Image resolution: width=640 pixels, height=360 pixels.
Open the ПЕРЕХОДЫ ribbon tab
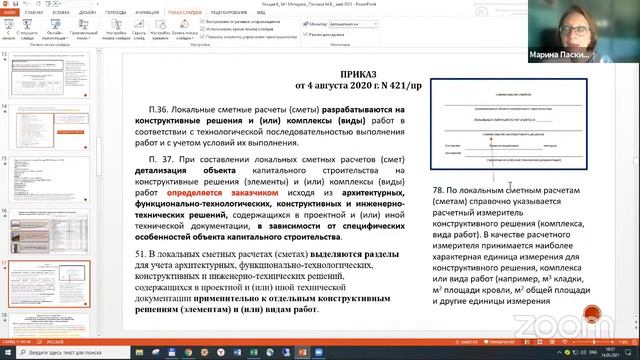(x=116, y=13)
